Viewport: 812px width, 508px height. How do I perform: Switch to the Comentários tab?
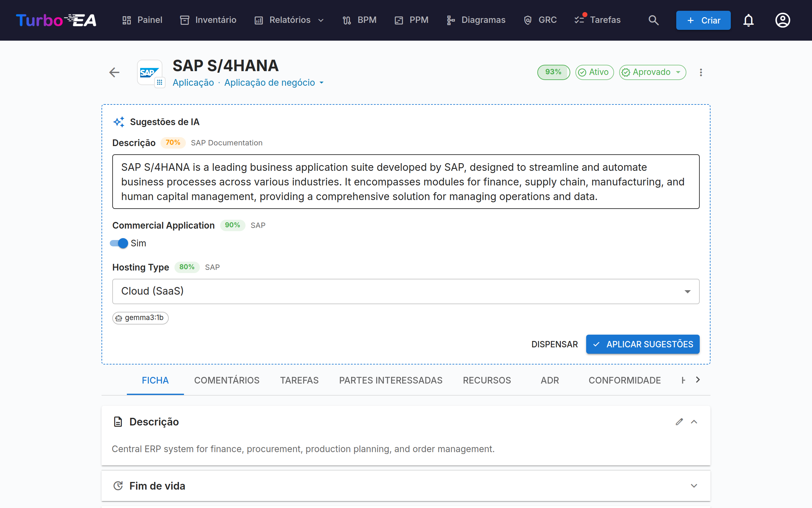[227, 380]
